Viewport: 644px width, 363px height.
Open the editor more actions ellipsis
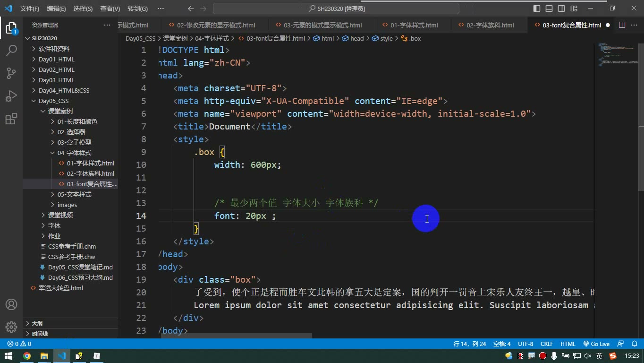(634, 25)
